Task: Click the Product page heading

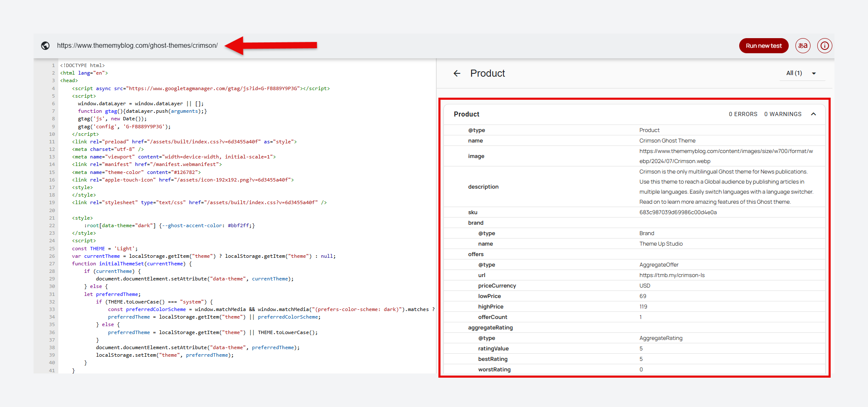Action: tap(487, 73)
